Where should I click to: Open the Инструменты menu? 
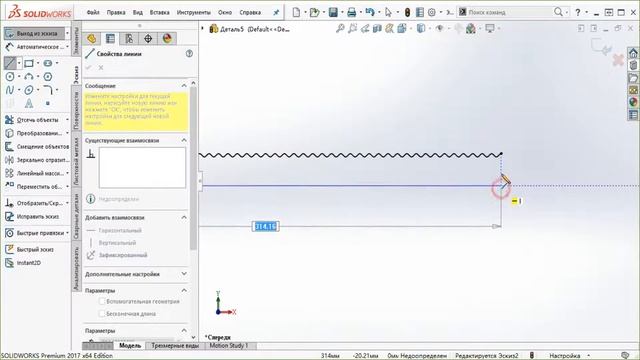193,12
